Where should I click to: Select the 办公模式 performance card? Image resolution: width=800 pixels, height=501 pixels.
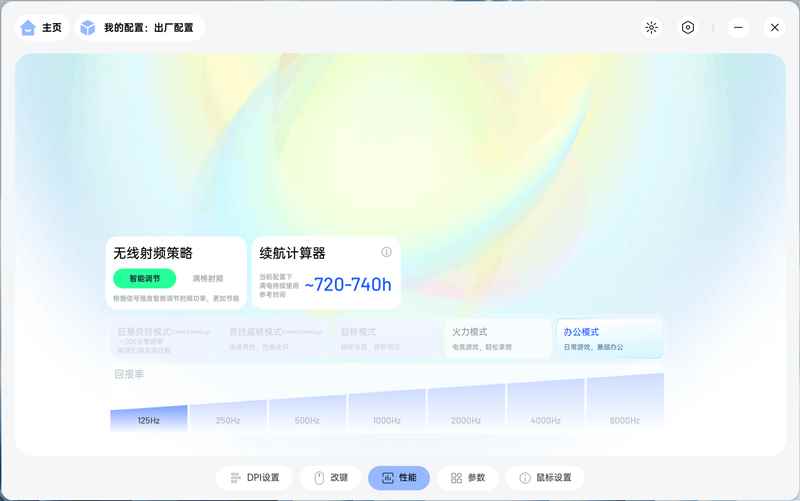coord(609,339)
